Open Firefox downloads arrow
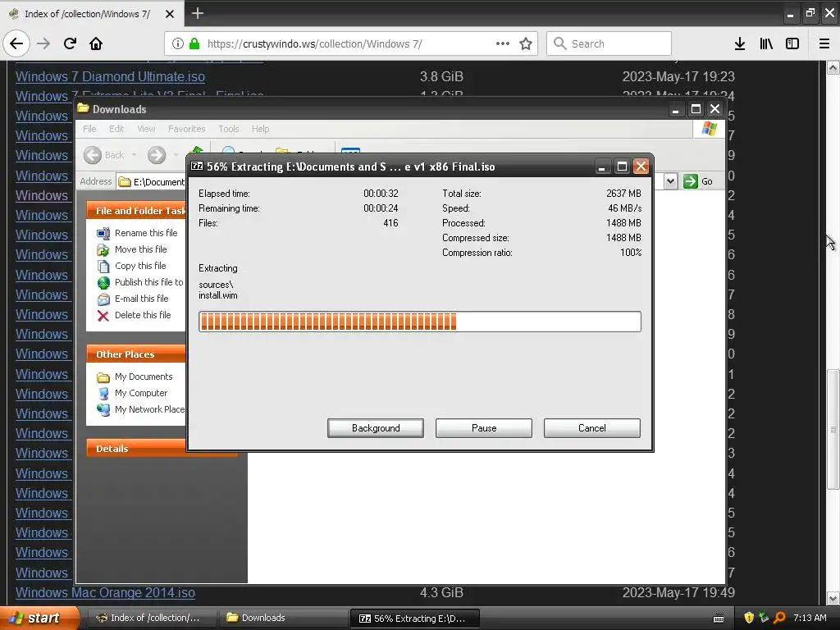Image resolution: width=840 pixels, height=630 pixels. pos(740,44)
